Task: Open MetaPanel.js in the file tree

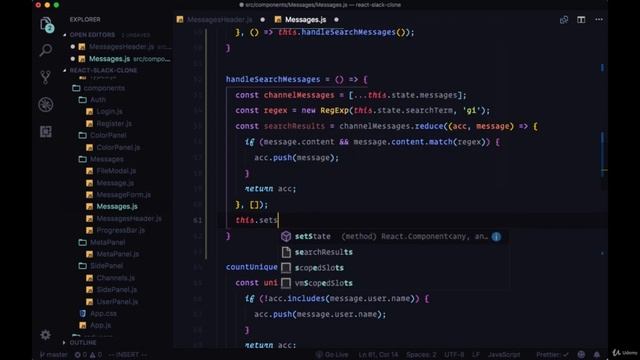Action: pyautogui.click(x=118, y=254)
